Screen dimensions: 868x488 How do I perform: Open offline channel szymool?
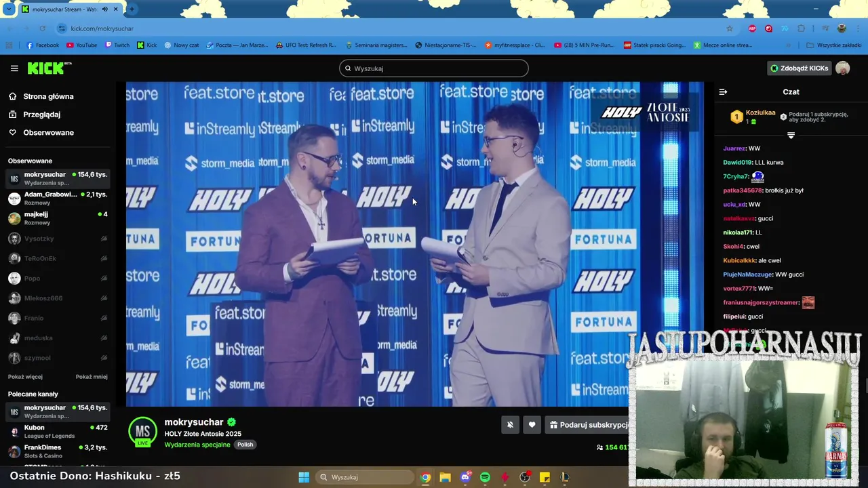[58, 358]
